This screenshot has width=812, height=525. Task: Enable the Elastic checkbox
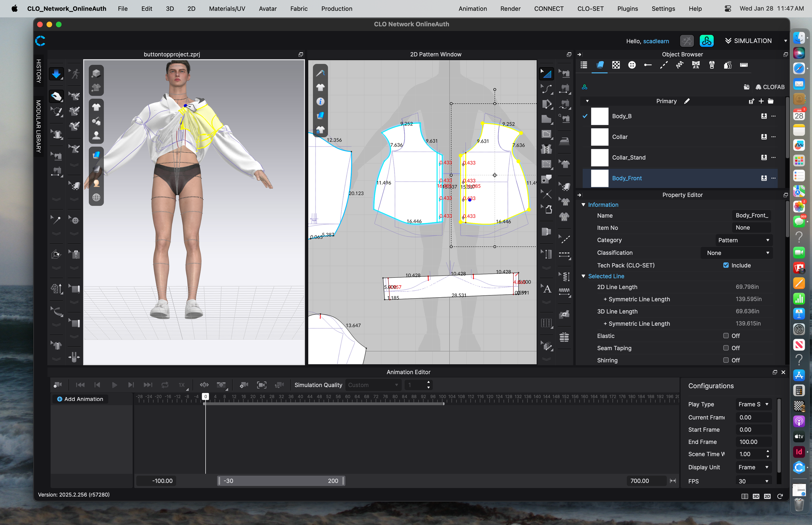pos(726,336)
